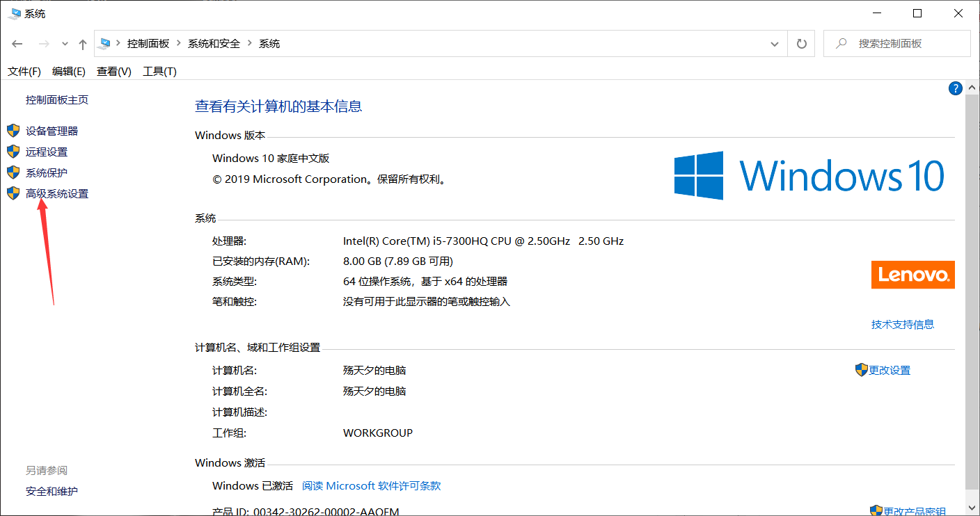980x516 pixels.
Task: Click the shield icon beside 设备管理器
Action: click(x=13, y=131)
